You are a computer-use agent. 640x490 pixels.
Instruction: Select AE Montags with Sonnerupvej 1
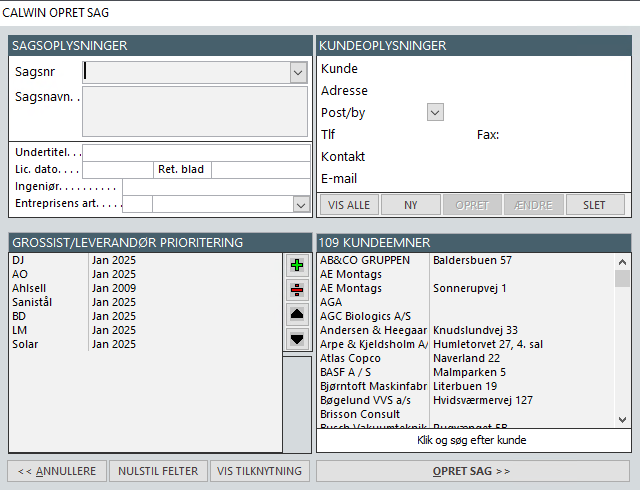coord(466,288)
